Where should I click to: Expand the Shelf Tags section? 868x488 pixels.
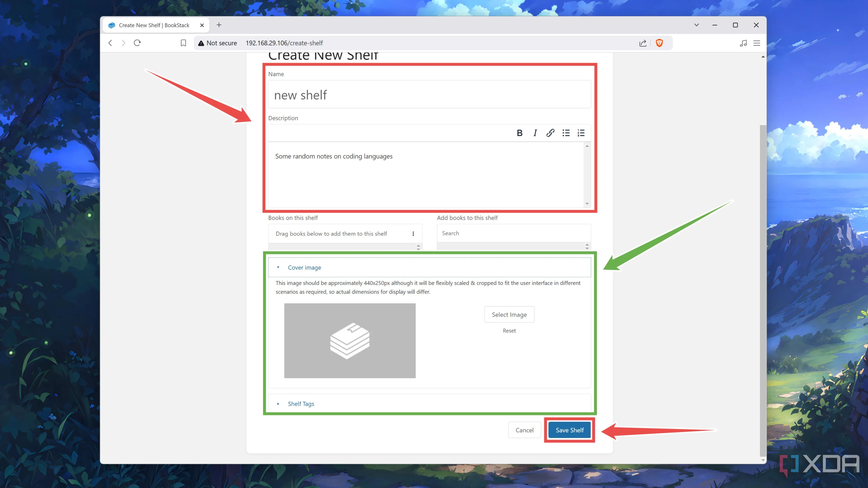[x=430, y=404]
